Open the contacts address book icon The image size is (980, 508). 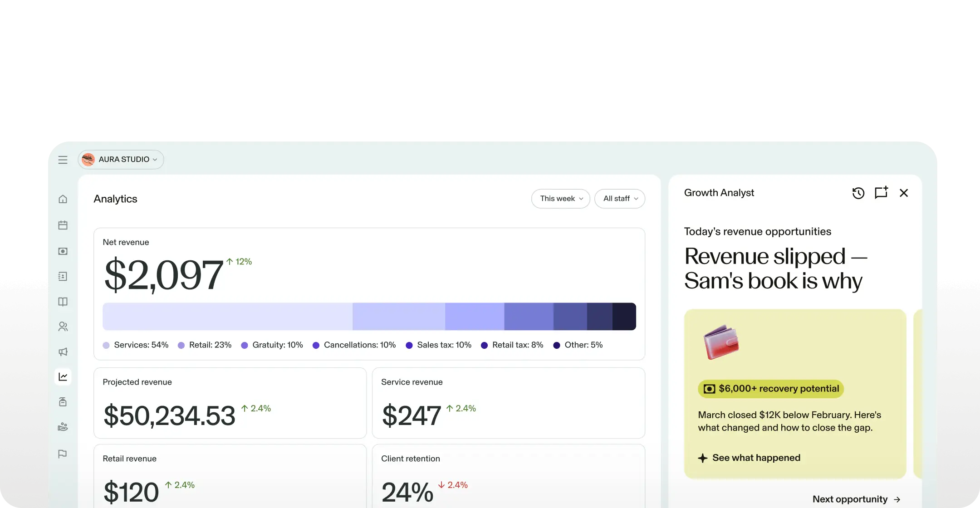tap(63, 276)
